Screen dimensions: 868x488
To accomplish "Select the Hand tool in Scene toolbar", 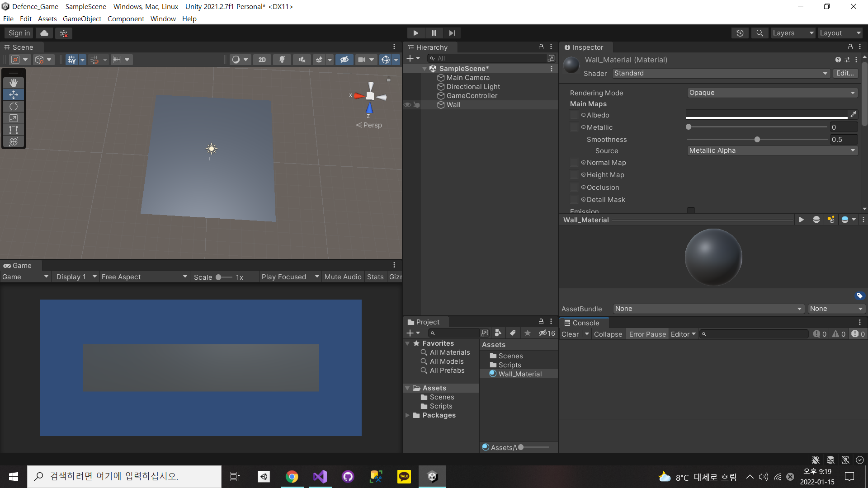I will point(14,83).
